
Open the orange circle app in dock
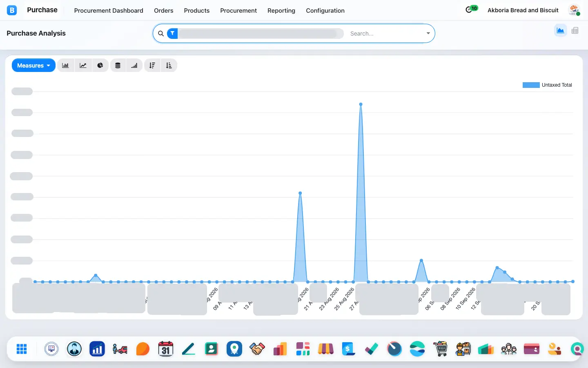click(x=143, y=349)
